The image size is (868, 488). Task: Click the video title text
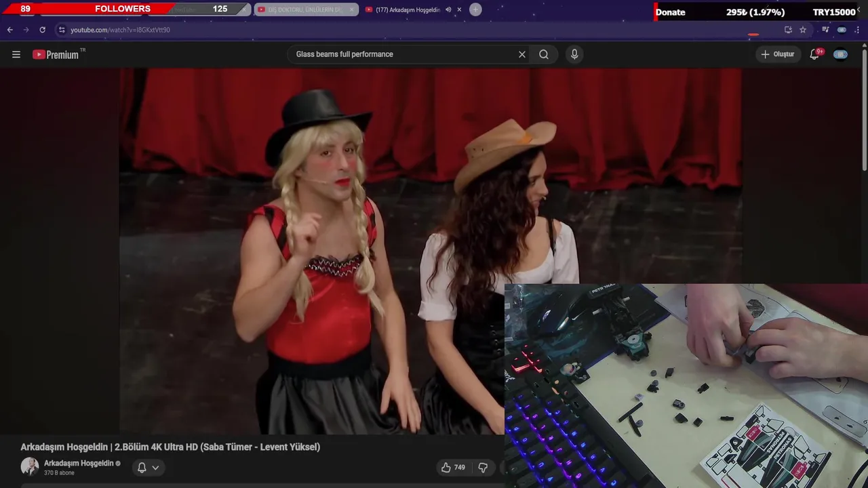[x=170, y=447]
